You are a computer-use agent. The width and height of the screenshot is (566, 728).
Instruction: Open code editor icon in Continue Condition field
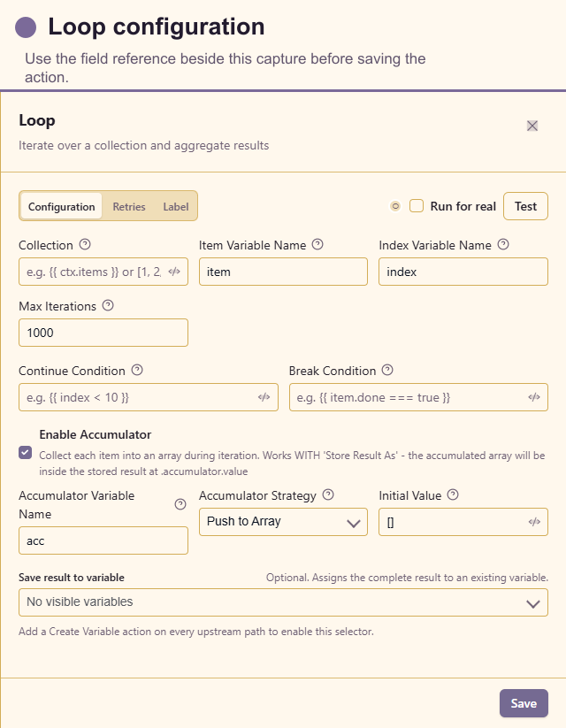(264, 397)
